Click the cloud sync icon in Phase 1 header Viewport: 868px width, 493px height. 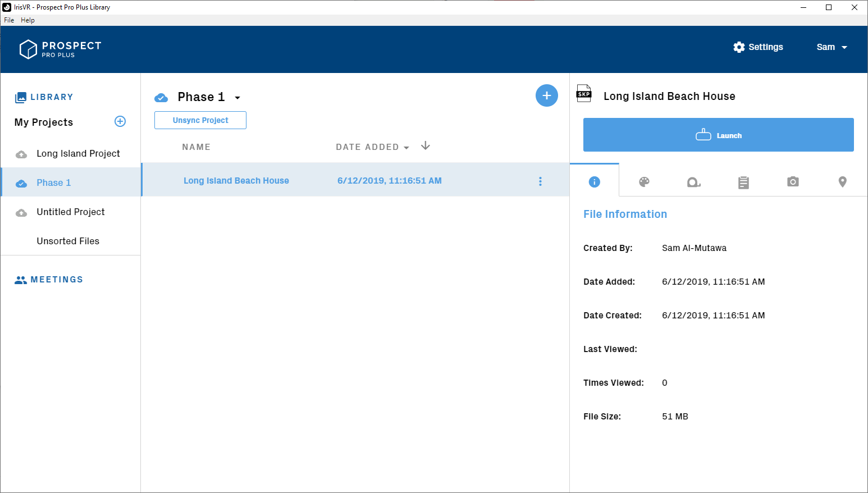(x=161, y=98)
